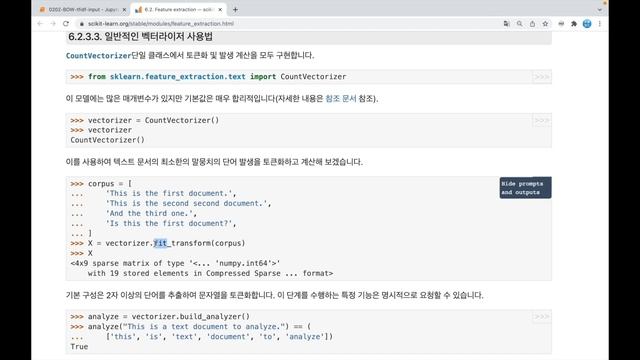640x360 pixels.
Task: Click the extension icon left of the puzzle icon
Action: pos(561,24)
